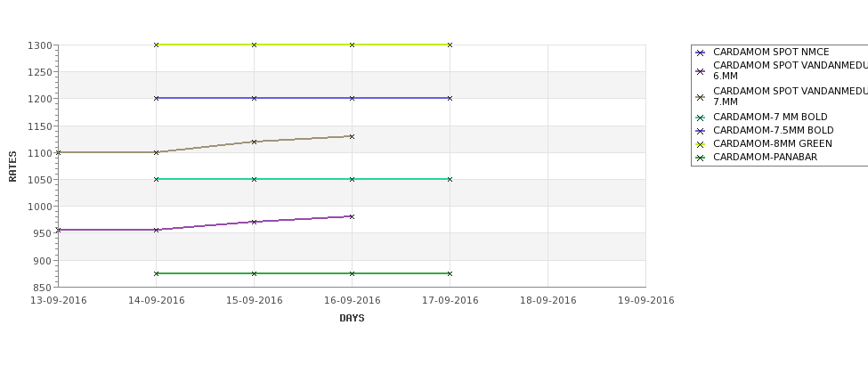The width and height of the screenshot is (868, 382).
Task: Select the CARDAMOM-PANABAR legend label
Action: tap(765, 158)
